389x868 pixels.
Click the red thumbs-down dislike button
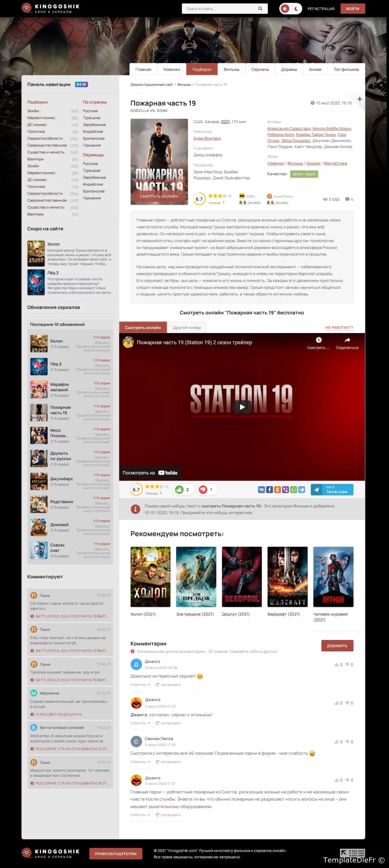pyautogui.click(x=203, y=490)
